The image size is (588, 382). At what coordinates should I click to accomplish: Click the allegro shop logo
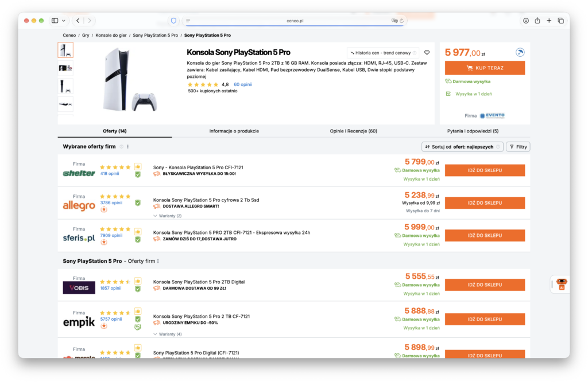click(x=79, y=205)
